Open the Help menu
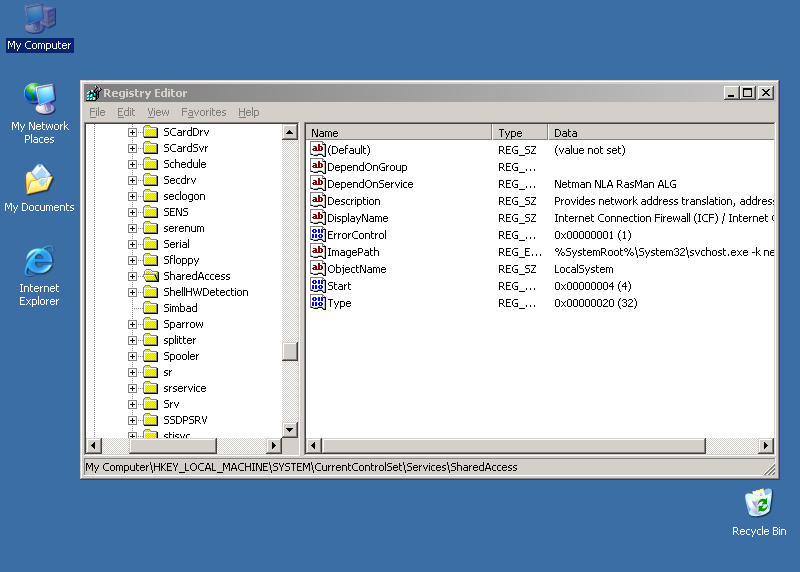Viewport: 800px width, 572px height. (248, 112)
